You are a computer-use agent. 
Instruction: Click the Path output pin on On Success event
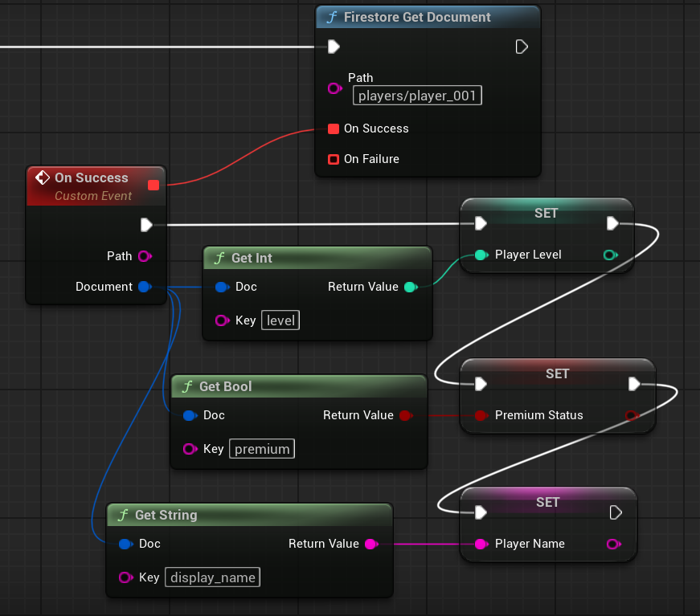pos(144,256)
